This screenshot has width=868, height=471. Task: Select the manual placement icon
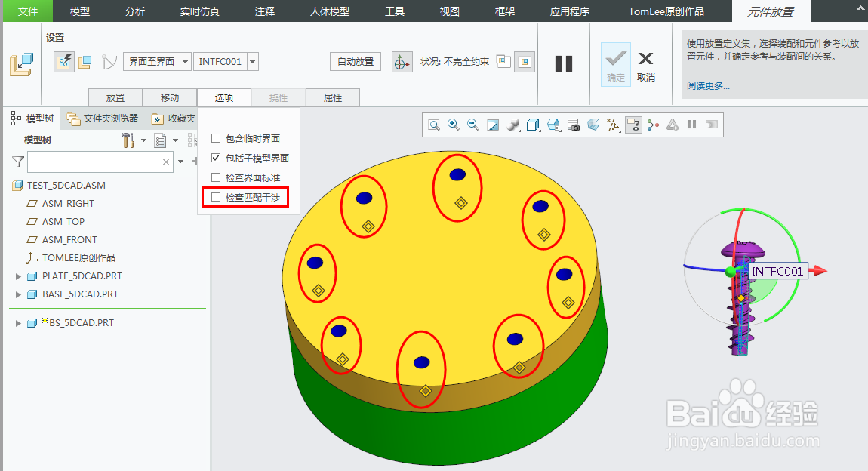85,61
